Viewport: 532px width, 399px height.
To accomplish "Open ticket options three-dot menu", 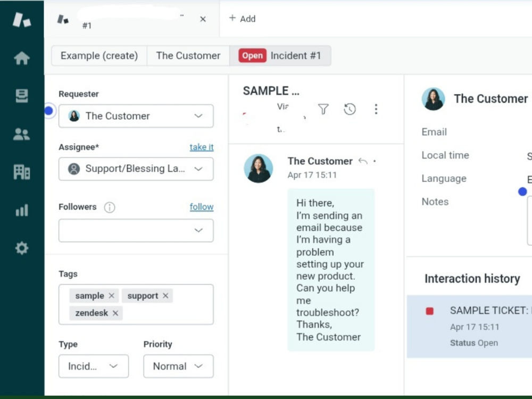I will (x=376, y=109).
